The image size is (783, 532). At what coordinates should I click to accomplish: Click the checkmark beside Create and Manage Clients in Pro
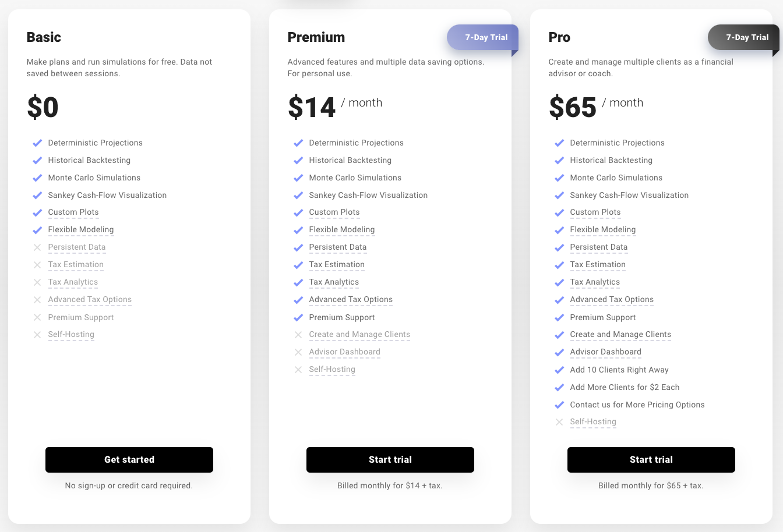559,335
